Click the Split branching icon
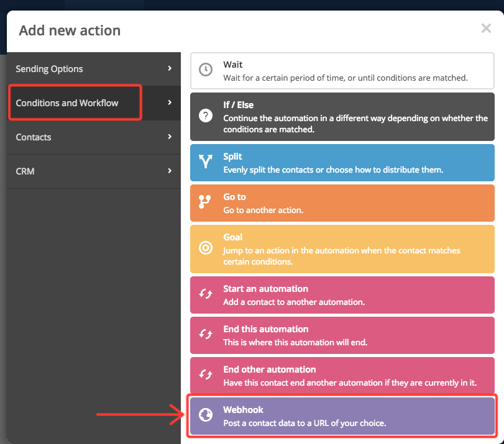The width and height of the screenshot is (504, 444). pyautogui.click(x=206, y=163)
